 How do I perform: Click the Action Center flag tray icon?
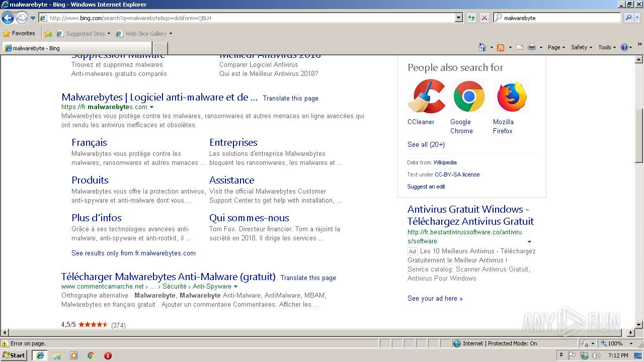[x=572, y=355]
